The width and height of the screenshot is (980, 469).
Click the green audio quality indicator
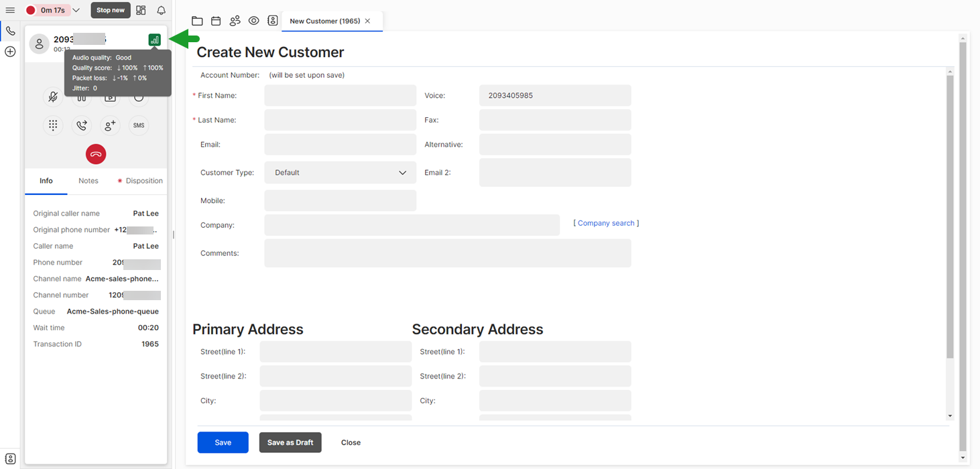(x=155, y=40)
